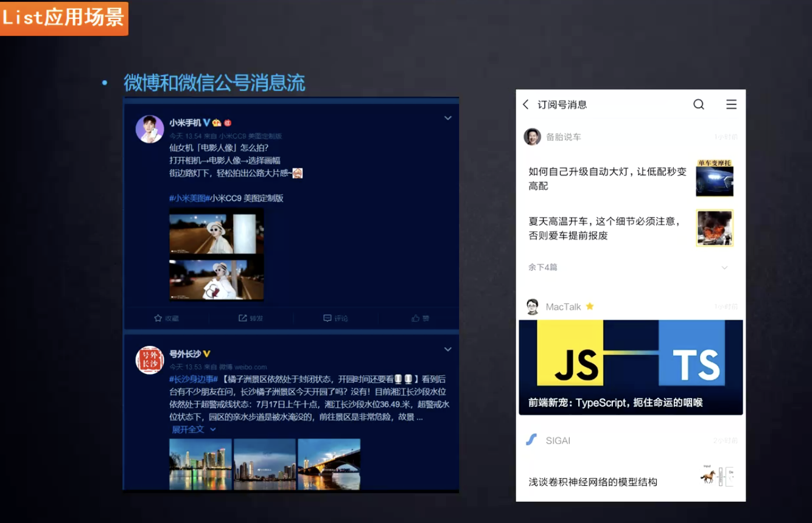The image size is (812, 523).
Task: Open first city skyline photo in 号外长沙 post
Action: point(200,464)
